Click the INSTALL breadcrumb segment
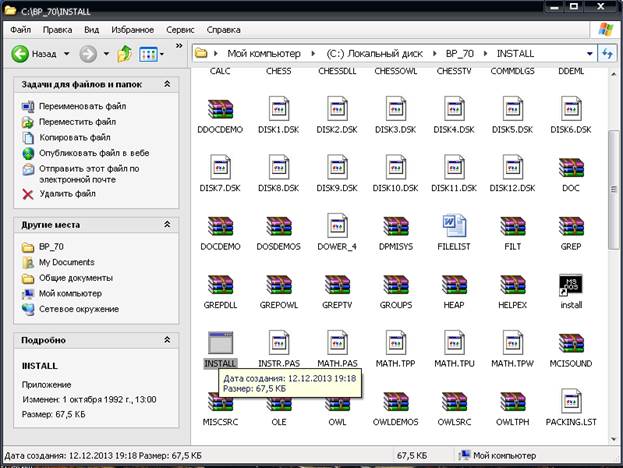The height and width of the screenshot is (468, 623). tap(515, 54)
